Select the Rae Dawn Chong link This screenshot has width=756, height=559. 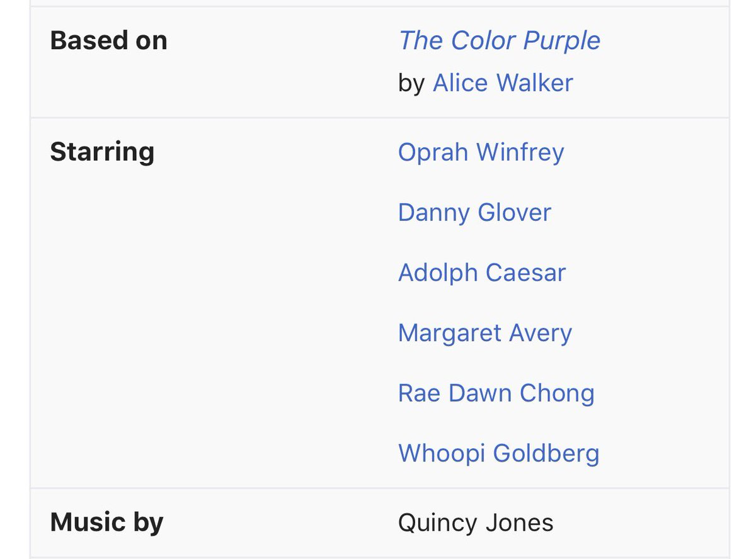click(x=496, y=394)
